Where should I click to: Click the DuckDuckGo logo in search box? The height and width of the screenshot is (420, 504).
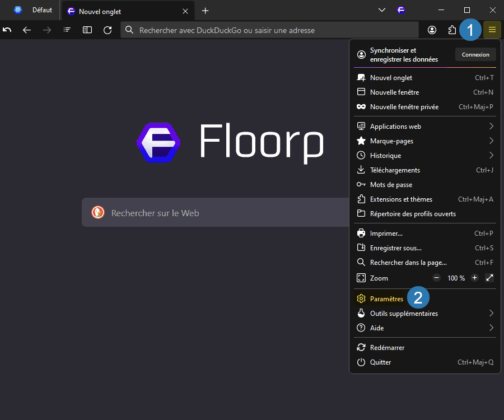point(97,212)
